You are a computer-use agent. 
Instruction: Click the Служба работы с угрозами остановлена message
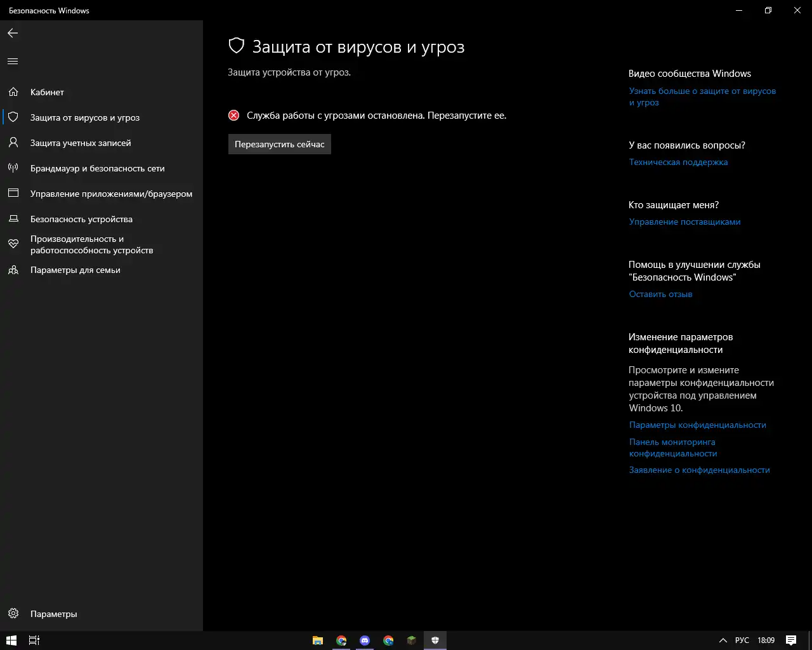tap(376, 116)
